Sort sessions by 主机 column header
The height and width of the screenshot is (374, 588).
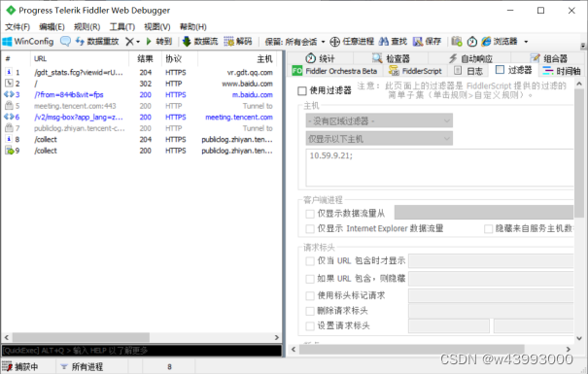point(237,58)
